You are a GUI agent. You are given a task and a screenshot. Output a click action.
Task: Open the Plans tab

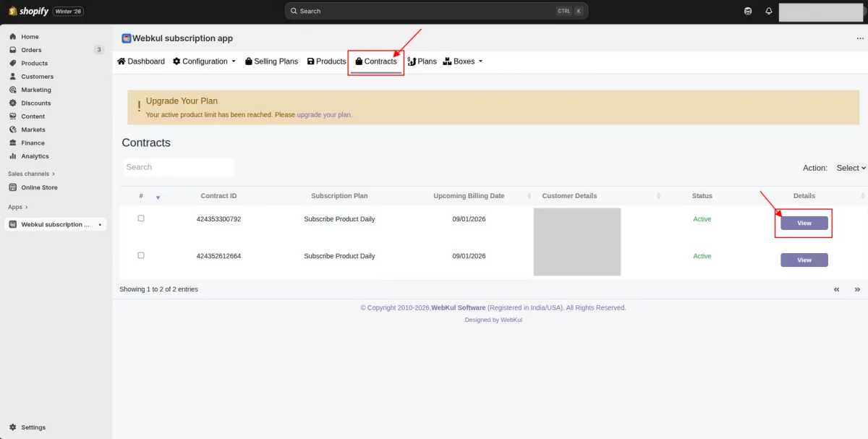pyautogui.click(x=422, y=61)
